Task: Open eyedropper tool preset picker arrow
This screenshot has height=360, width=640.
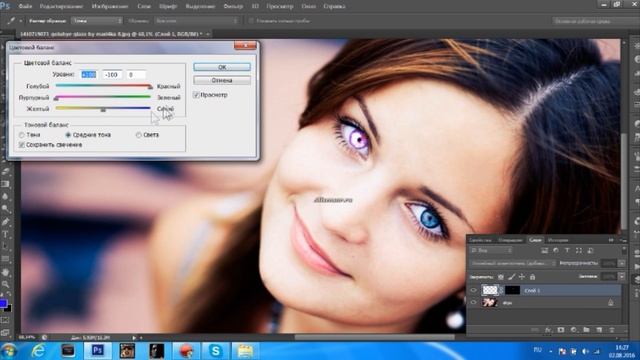Action: click(20, 20)
